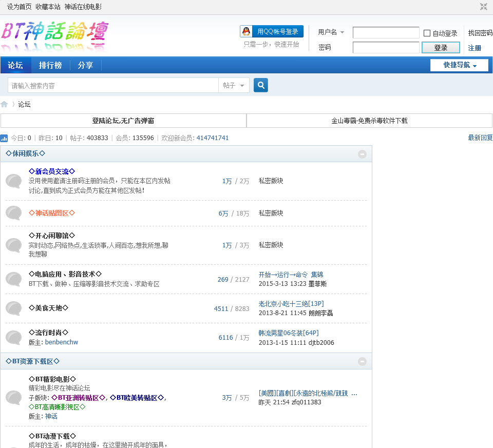Click bubble icon beside 电脑应用、影音技术 forum
493x448 pixels.
[14, 279]
